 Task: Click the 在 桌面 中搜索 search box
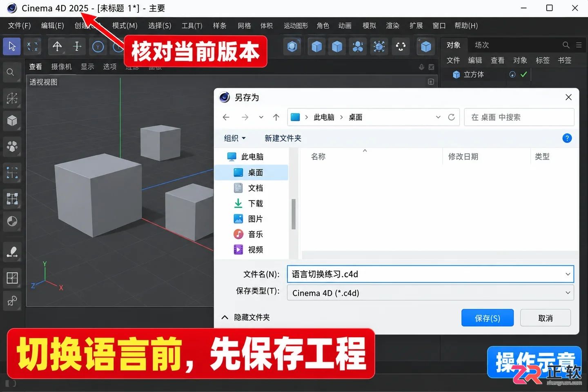pos(519,117)
